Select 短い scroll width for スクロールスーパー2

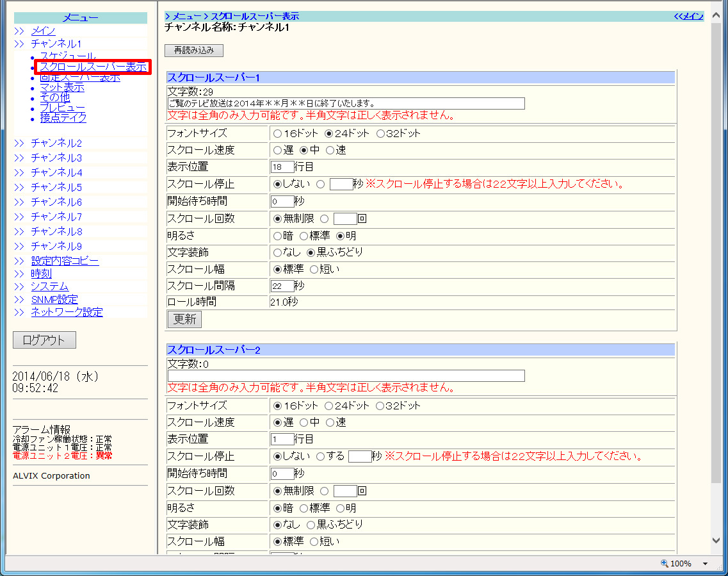[x=314, y=541]
